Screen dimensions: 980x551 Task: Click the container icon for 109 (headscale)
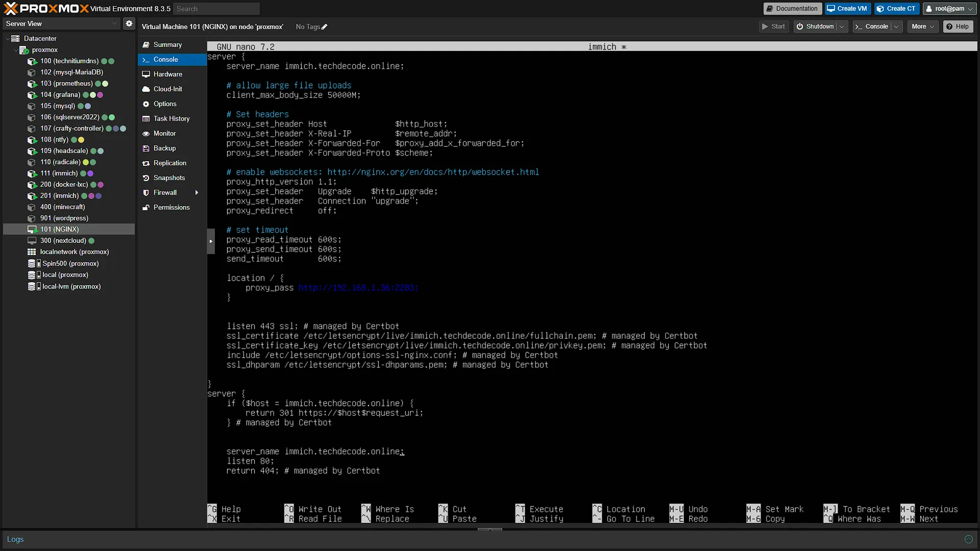32,151
